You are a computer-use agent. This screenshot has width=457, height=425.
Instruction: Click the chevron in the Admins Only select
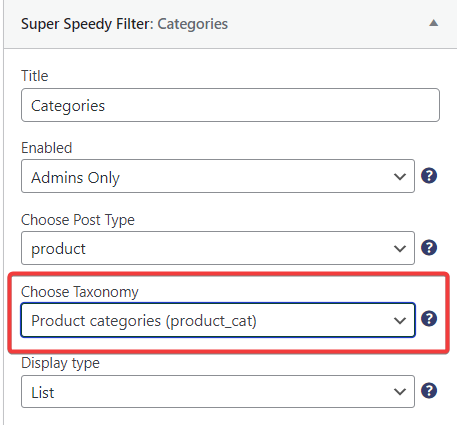pyautogui.click(x=400, y=177)
